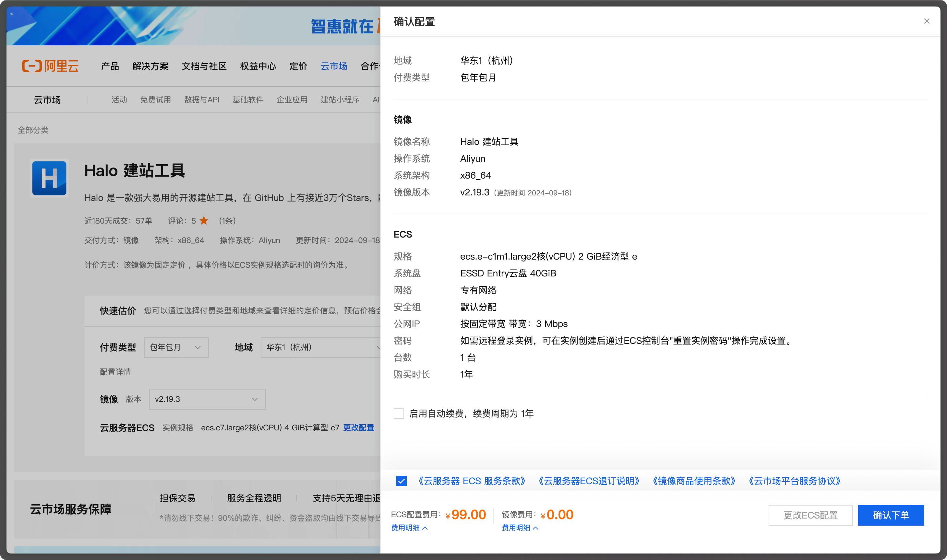Click the 更改ECS配置 button
This screenshot has height=560, width=947.
[x=811, y=515]
